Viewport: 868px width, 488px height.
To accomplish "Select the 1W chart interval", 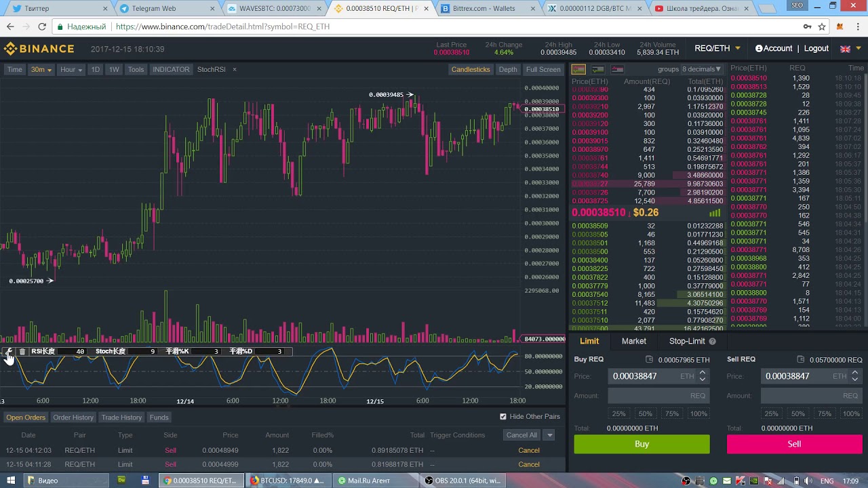I will pyautogui.click(x=114, y=69).
